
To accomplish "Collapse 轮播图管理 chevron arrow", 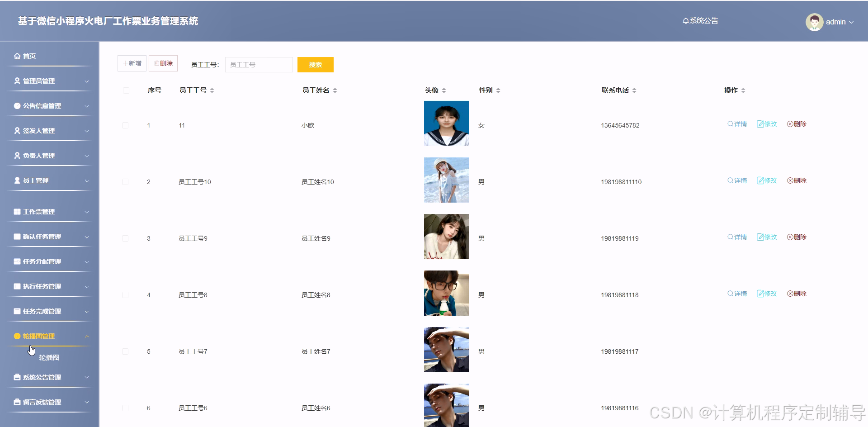I will coord(87,336).
